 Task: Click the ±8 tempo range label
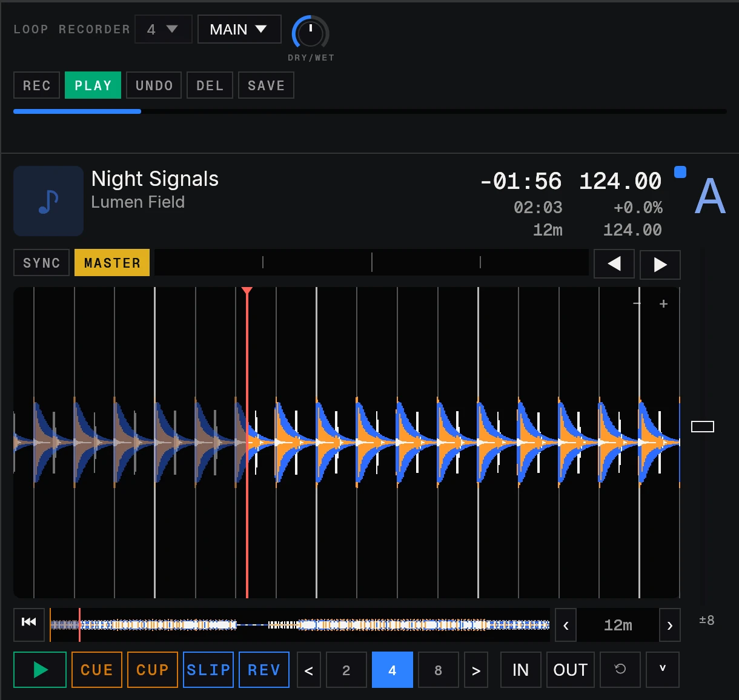[x=707, y=620]
